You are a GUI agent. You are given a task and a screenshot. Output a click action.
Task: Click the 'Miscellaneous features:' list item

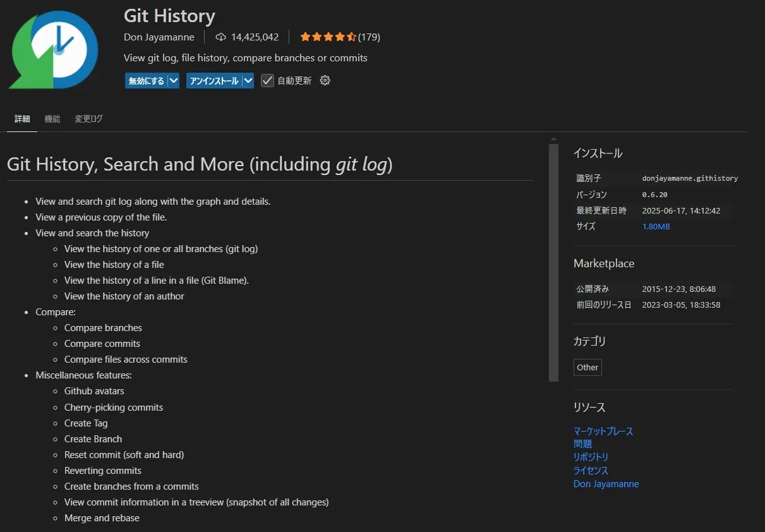pyautogui.click(x=83, y=375)
